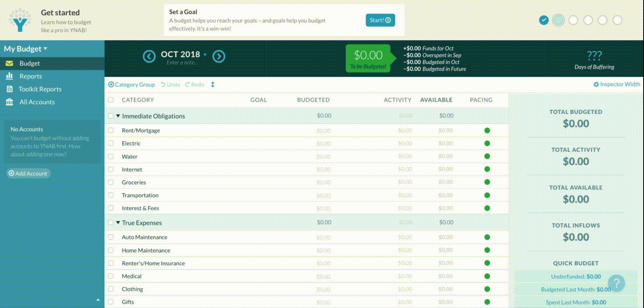644x308 pixels.
Task: Open the Budget sidebar item
Action: 52,63
